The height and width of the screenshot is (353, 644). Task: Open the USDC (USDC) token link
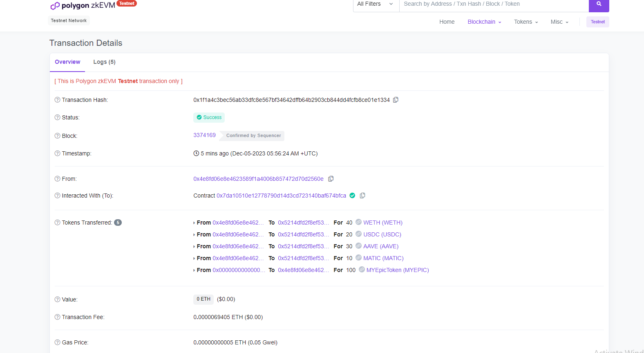click(382, 234)
